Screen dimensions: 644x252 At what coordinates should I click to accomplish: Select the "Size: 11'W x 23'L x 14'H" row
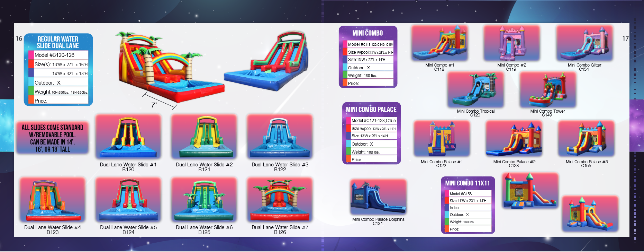click(x=468, y=200)
